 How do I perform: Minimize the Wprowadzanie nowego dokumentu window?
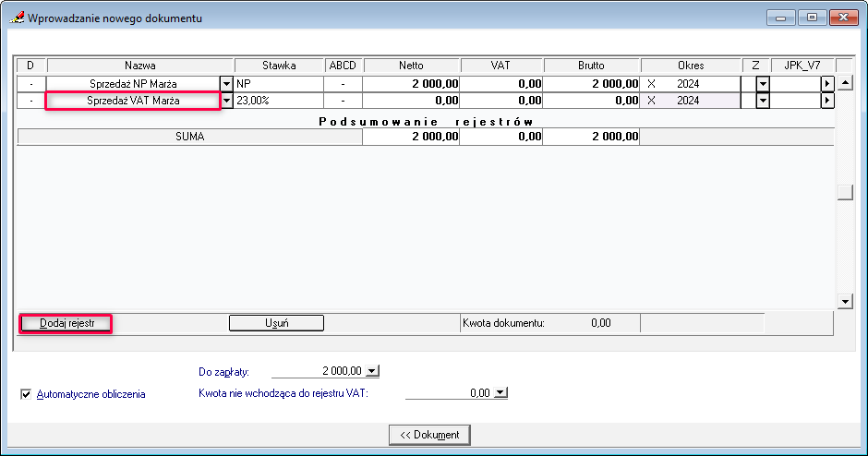pyautogui.click(x=780, y=18)
